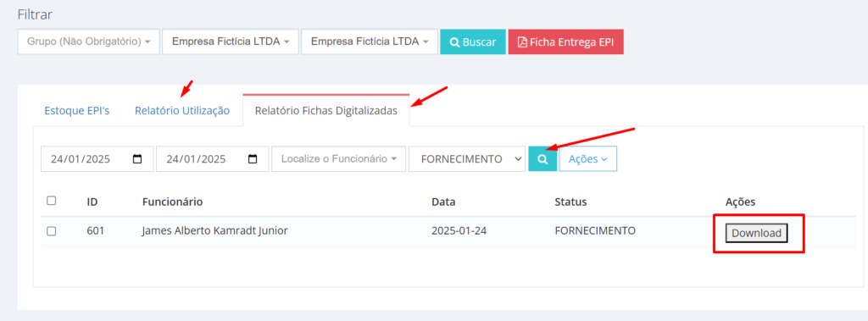Click the date cell 2025-01-24
The height and width of the screenshot is (321, 868).
(459, 230)
